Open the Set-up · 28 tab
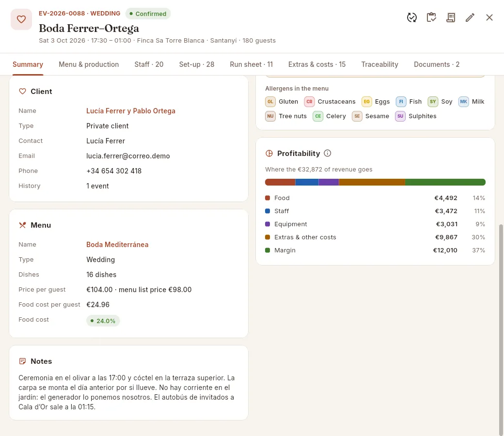The image size is (504, 436). click(x=197, y=64)
